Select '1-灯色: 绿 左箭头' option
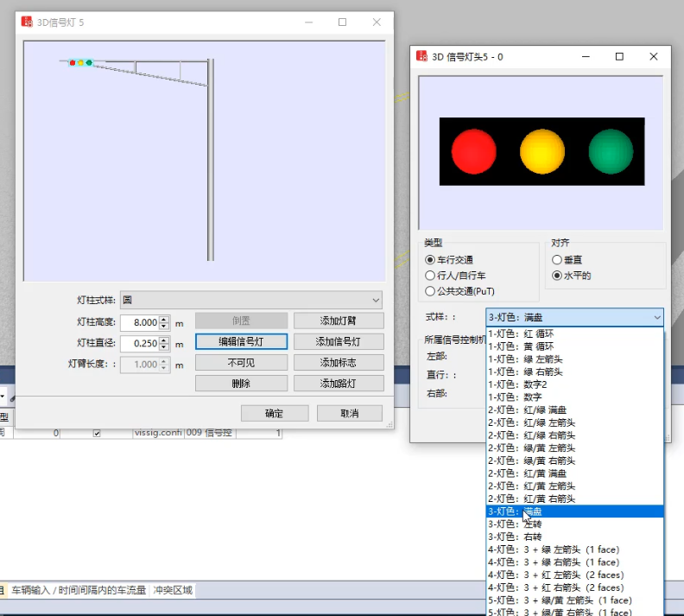The image size is (684, 616). tap(574, 359)
